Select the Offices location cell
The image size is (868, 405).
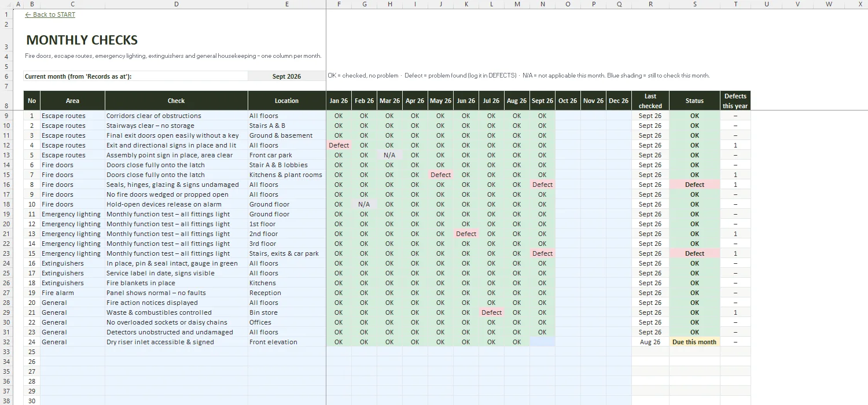point(287,322)
